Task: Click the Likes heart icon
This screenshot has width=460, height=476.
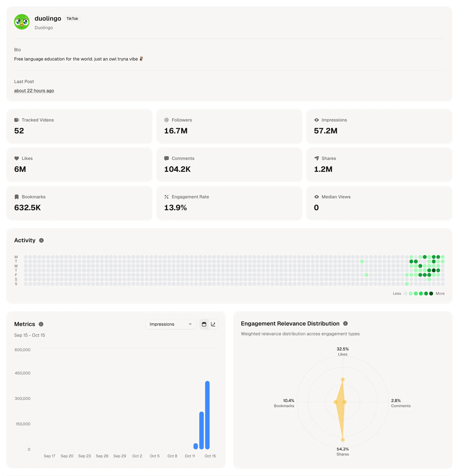Action: click(x=17, y=158)
